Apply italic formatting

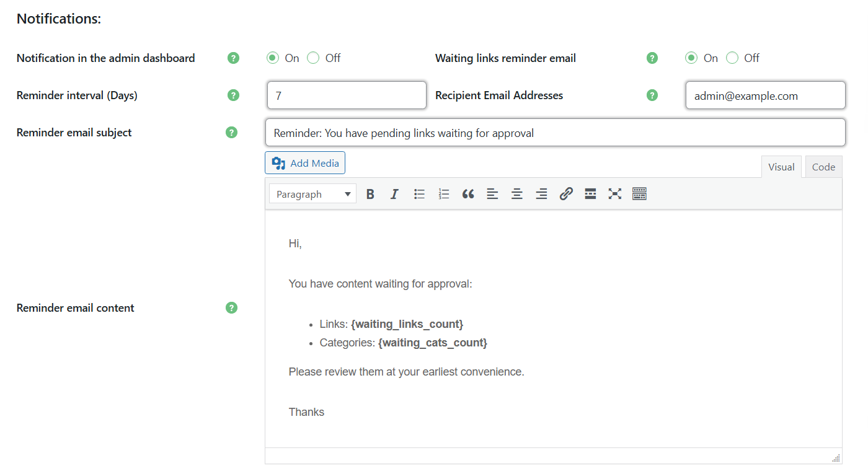(394, 193)
